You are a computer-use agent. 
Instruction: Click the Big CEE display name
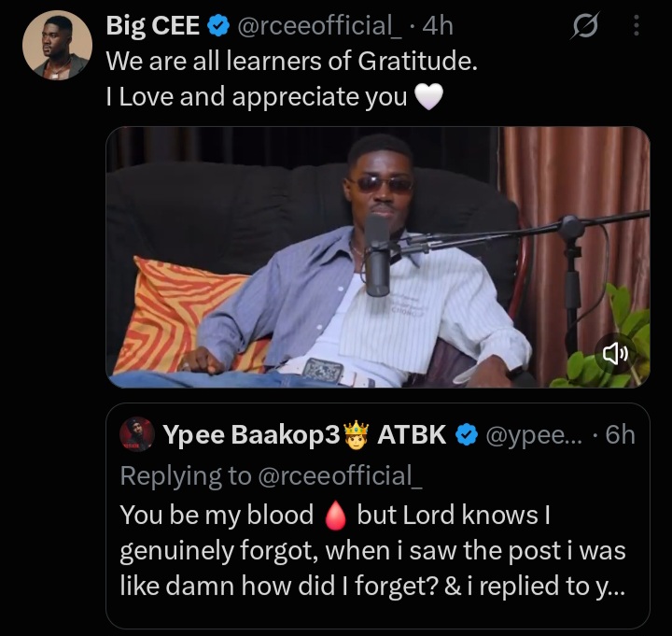152,26
